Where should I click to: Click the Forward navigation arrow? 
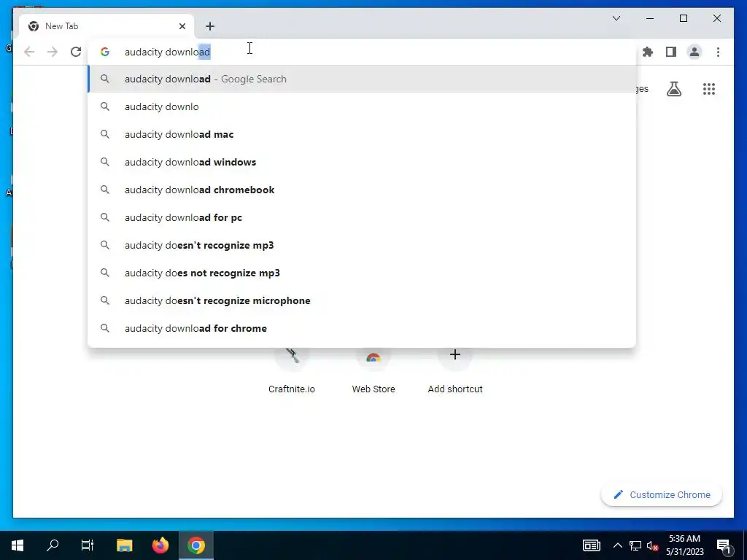53,52
